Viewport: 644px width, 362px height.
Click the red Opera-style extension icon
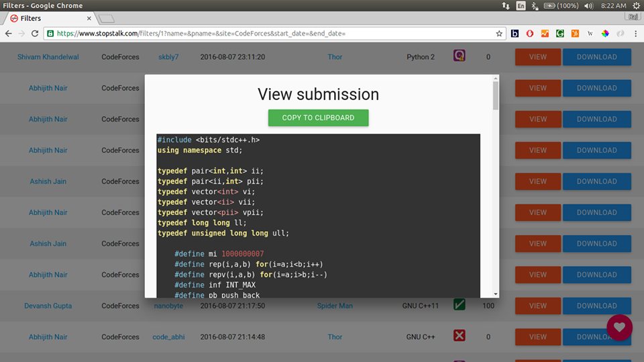coord(530,34)
